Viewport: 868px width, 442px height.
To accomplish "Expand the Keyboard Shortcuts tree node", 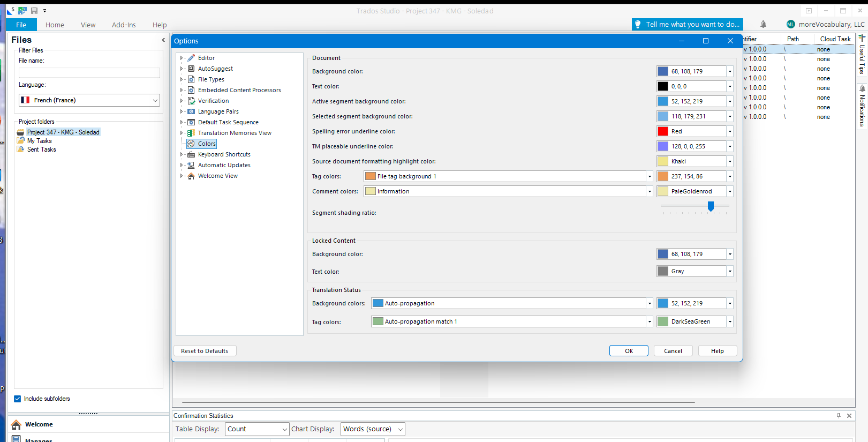I will pos(182,154).
